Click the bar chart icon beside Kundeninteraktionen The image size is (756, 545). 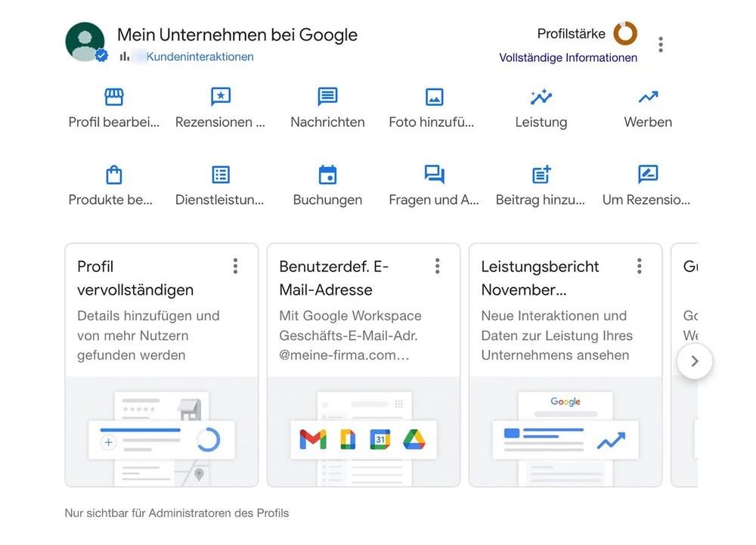(x=125, y=57)
